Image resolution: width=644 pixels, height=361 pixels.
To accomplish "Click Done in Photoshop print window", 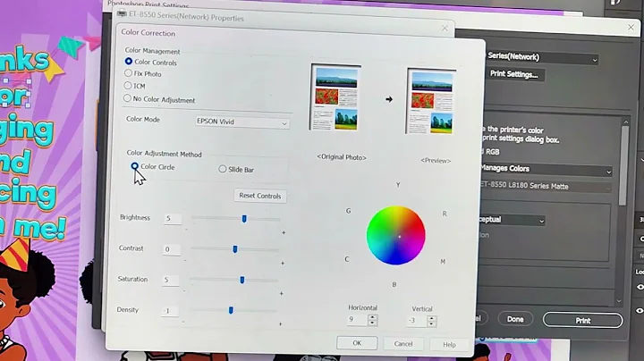I will 515,319.
